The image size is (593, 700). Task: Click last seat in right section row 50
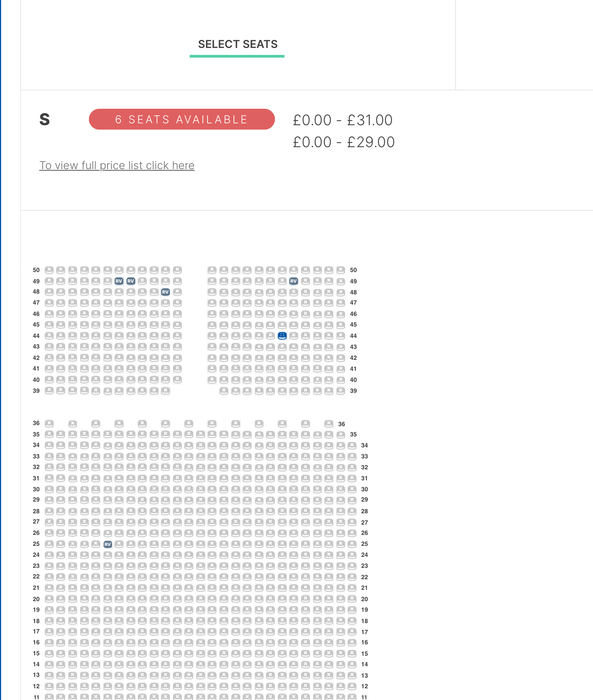click(340, 270)
